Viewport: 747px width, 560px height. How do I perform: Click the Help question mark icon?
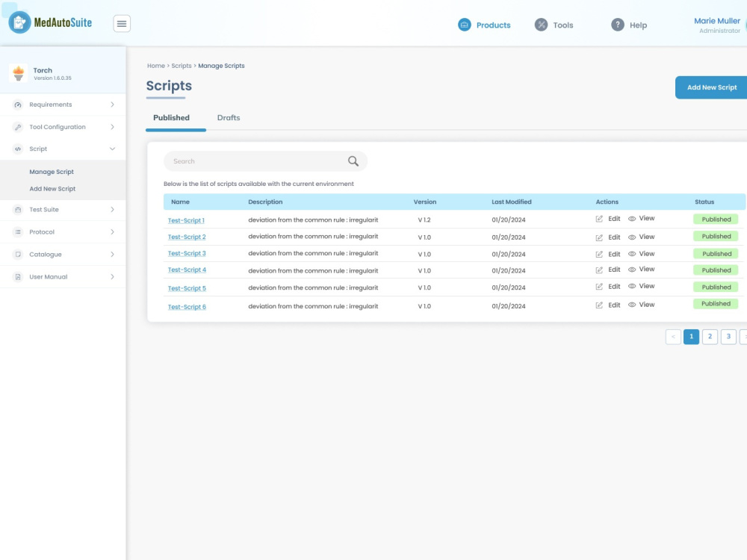(618, 25)
